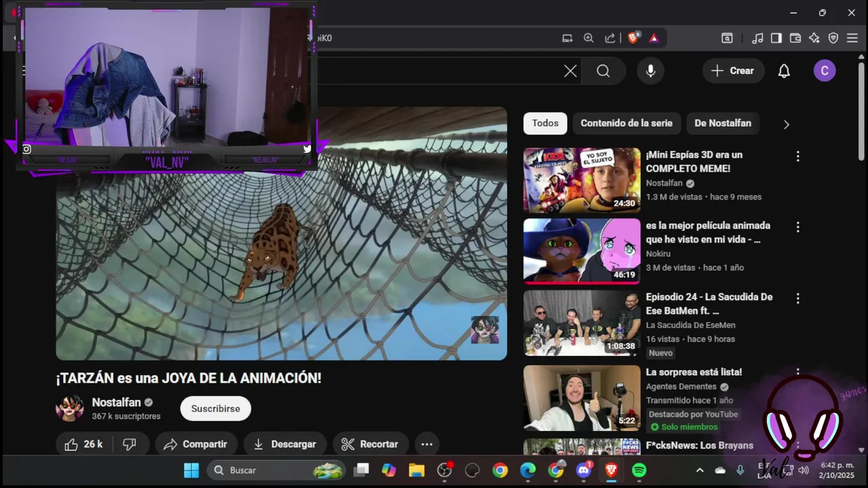Show more filter chips with arrow
This screenshot has height=488, width=868.
tap(787, 124)
